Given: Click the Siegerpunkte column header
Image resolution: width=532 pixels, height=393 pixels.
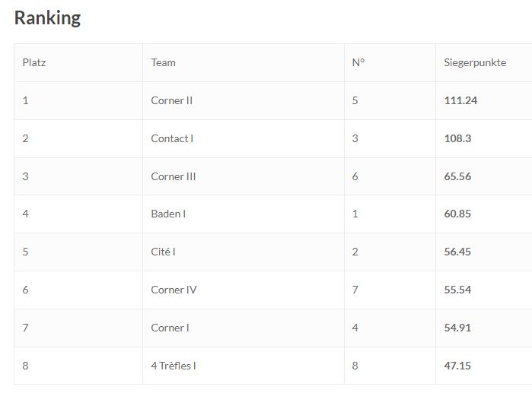Looking at the screenshot, I should pos(475,63).
